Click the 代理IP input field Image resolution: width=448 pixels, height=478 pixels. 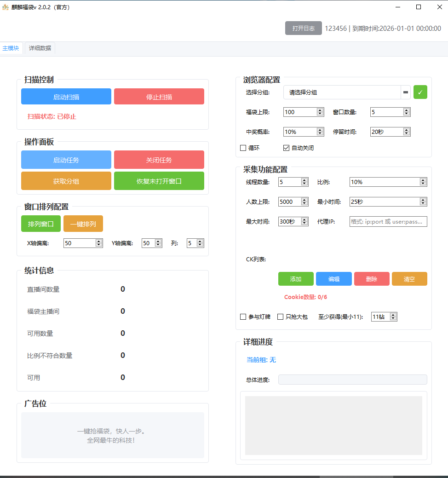[388, 222]
